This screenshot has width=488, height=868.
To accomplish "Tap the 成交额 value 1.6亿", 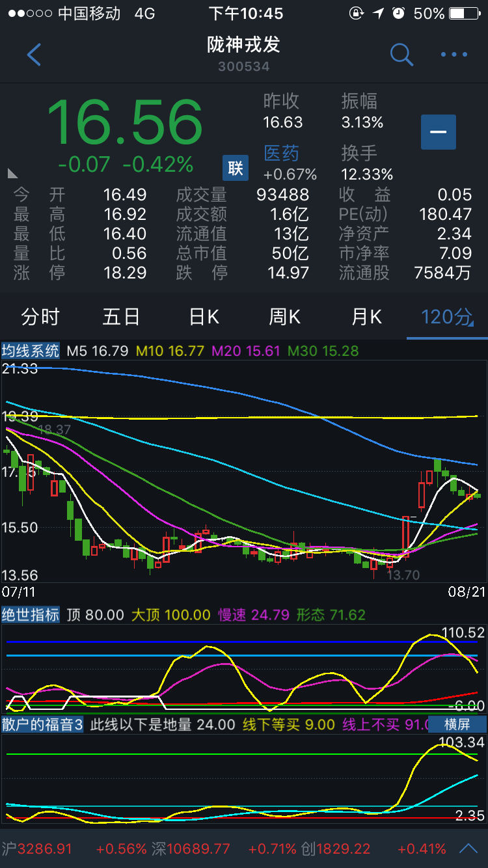I will tap(290, 214).
